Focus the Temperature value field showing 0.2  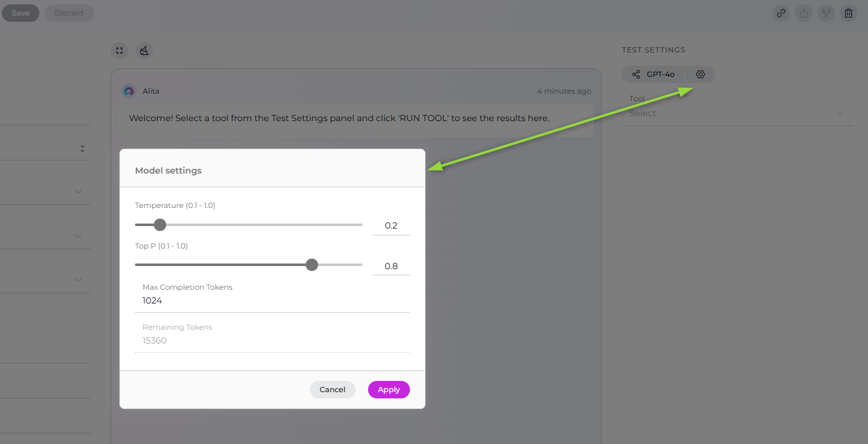click(x=391, y=225)
